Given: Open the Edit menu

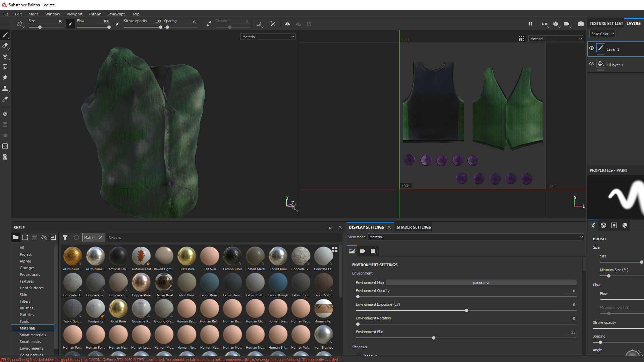Looking at the screenshot, I should [x=18, y=14].
